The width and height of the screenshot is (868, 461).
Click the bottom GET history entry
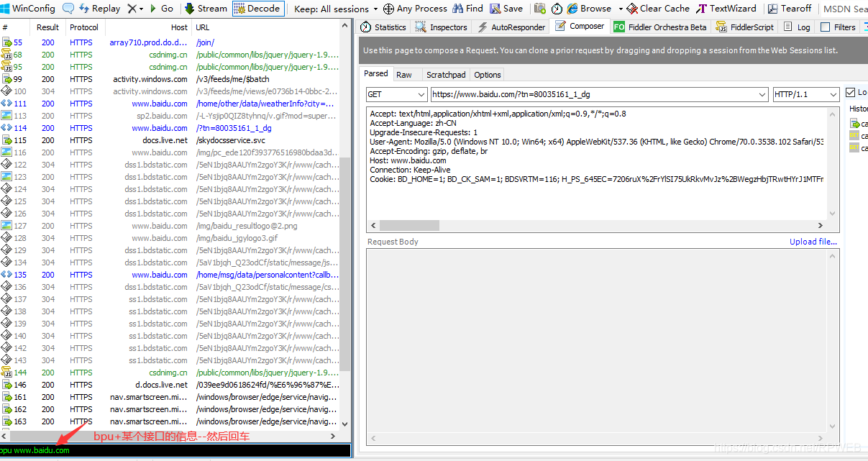click(x=858, y=148)
